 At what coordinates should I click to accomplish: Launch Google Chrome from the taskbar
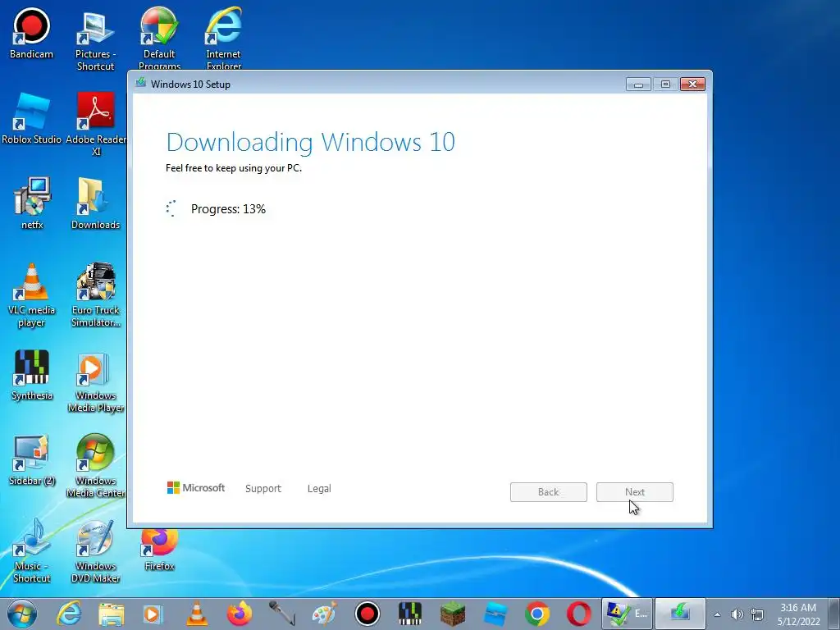(x=537, y=614)
